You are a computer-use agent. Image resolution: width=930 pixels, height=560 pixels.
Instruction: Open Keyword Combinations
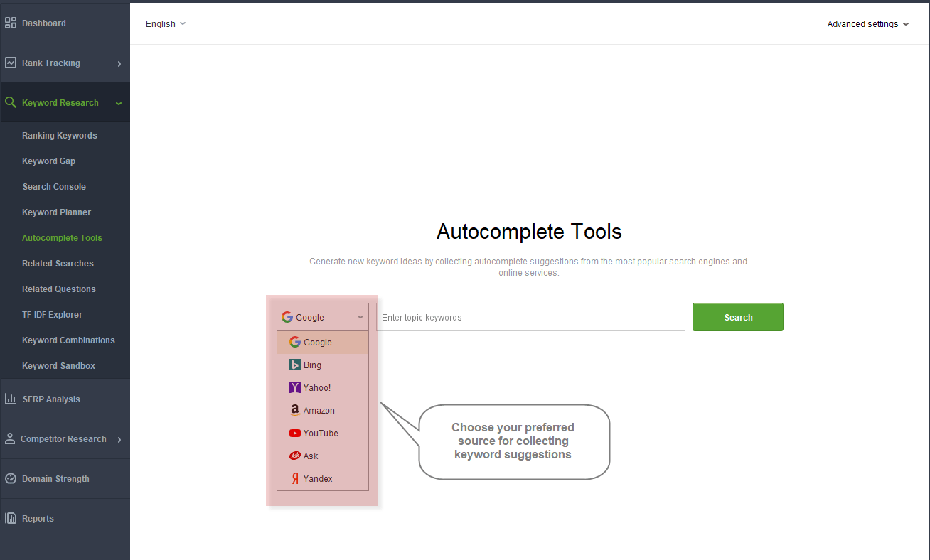pos(68,340)
